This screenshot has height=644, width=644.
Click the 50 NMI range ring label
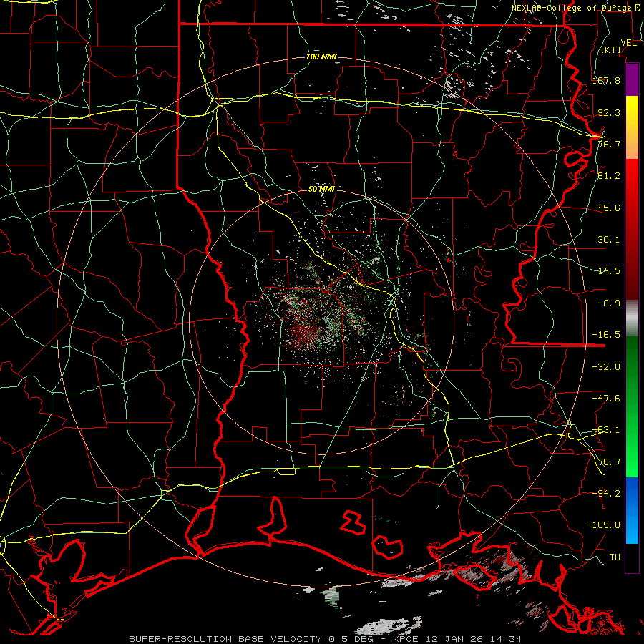pyautogui.click(x=321, y=189)
